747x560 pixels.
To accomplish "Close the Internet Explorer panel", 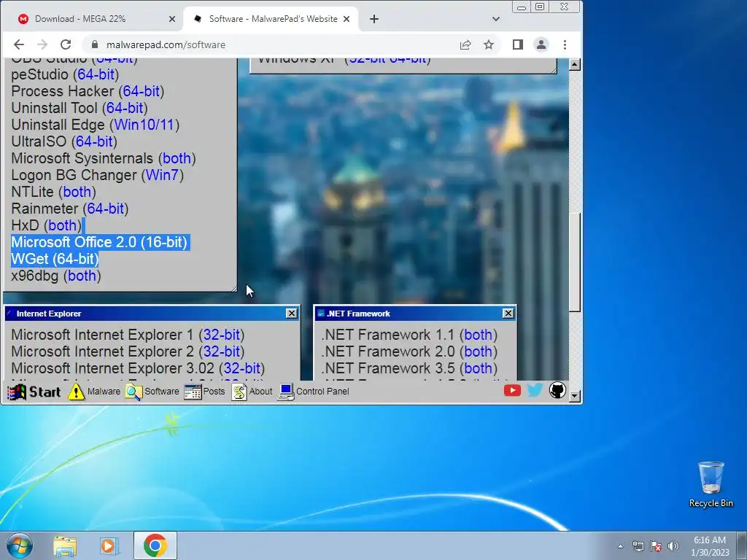I will (x=292, y=314).
